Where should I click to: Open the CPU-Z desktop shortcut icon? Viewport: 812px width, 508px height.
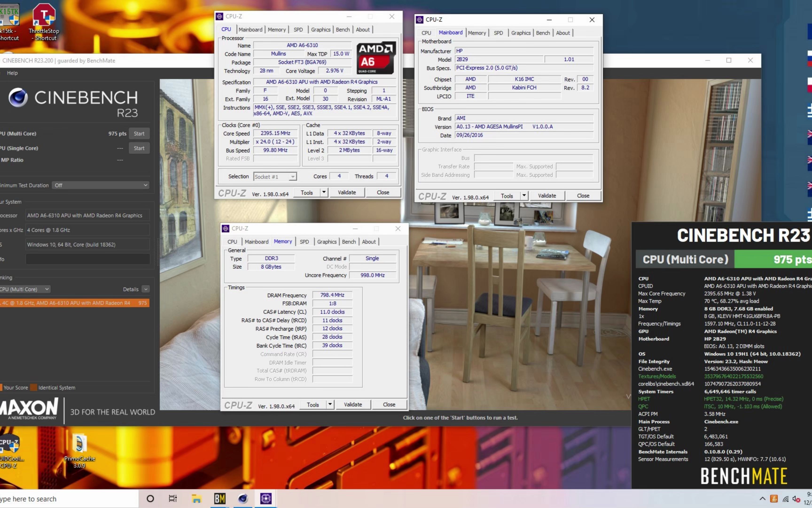point(10,451)
